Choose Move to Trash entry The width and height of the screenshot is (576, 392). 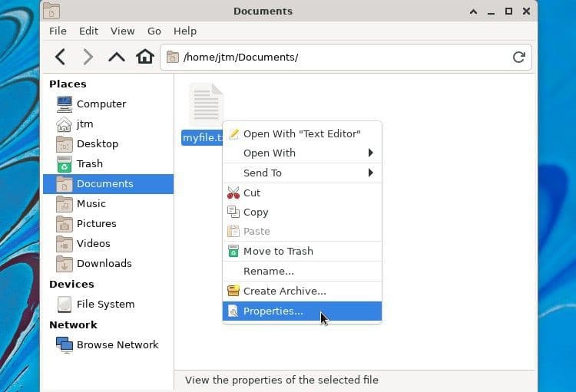(302, 251)
